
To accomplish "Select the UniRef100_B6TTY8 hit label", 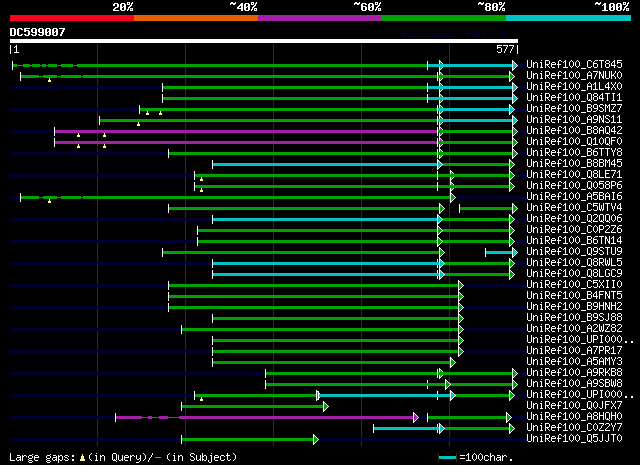I will pos(574,153).
